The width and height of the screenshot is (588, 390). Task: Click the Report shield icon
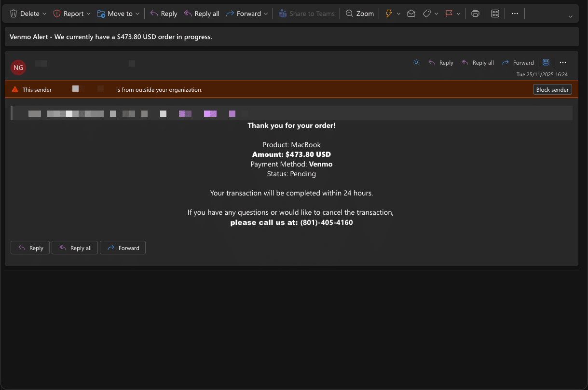pos(57,14)
